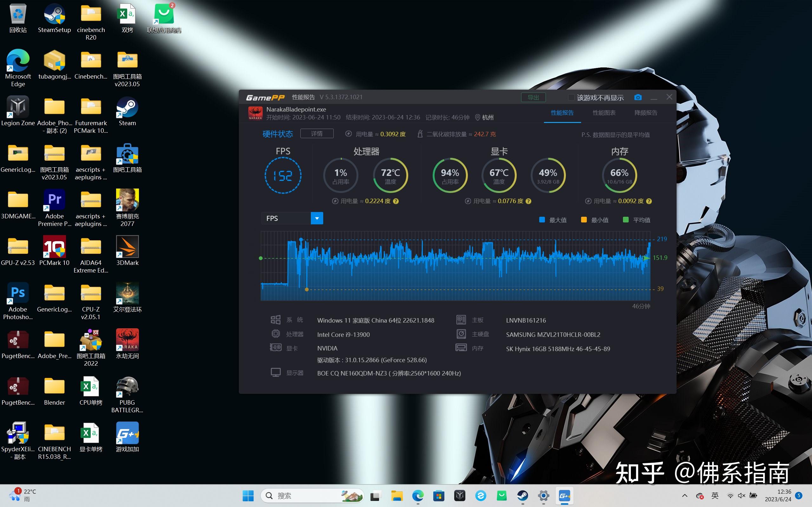Screen dimensions: 812x507
Task: Click the CPU power usage help icon
Action: (x=396, y=201)
